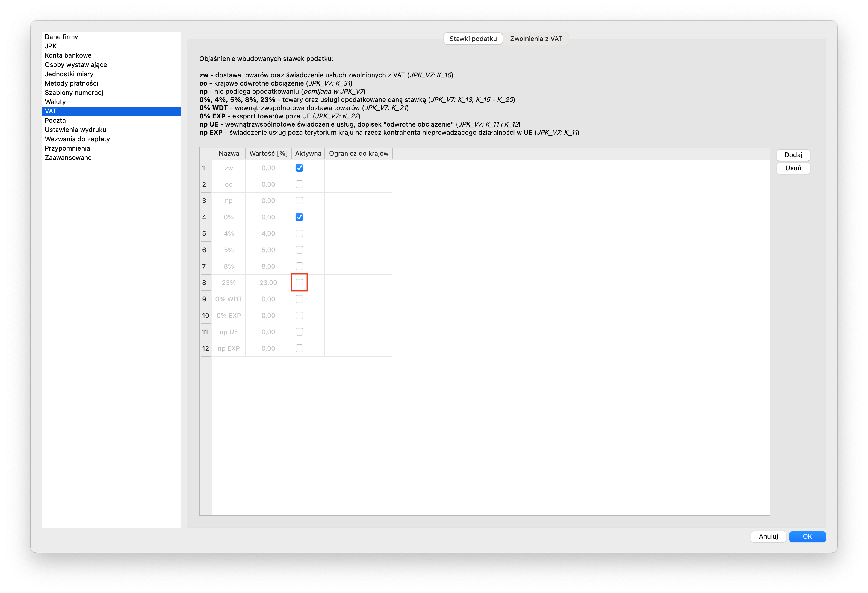Uncheck the Aktywna checkbox for 0% rate
868x593 pixels.
(299, 218)
